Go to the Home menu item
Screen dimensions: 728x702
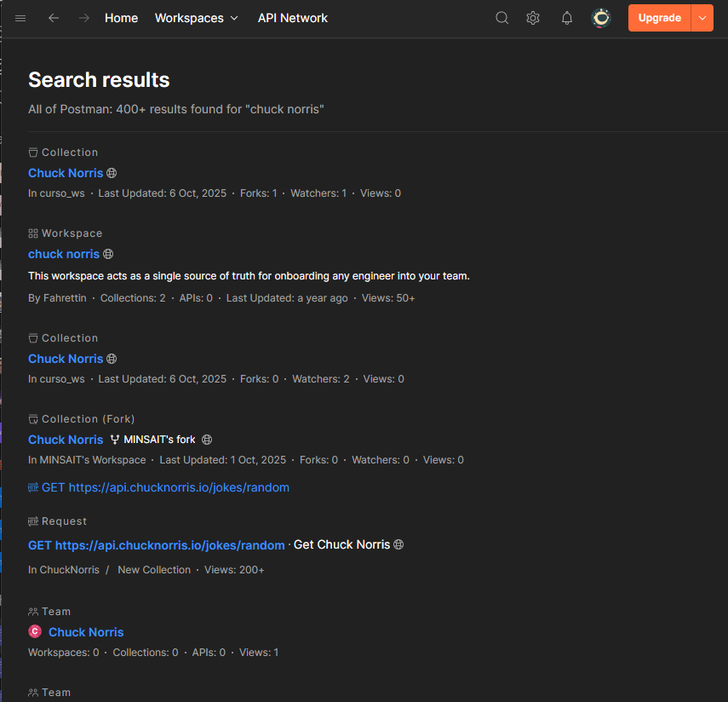(121, 18)
